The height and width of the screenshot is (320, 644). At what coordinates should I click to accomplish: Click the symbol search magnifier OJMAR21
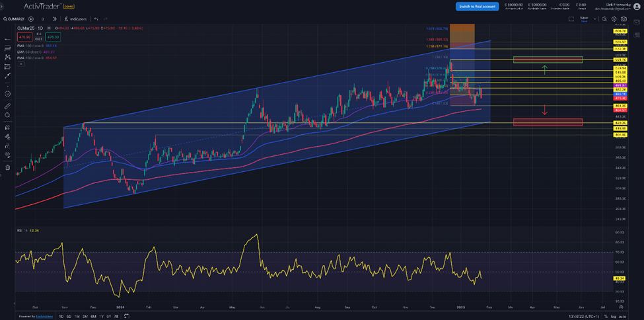7,19
